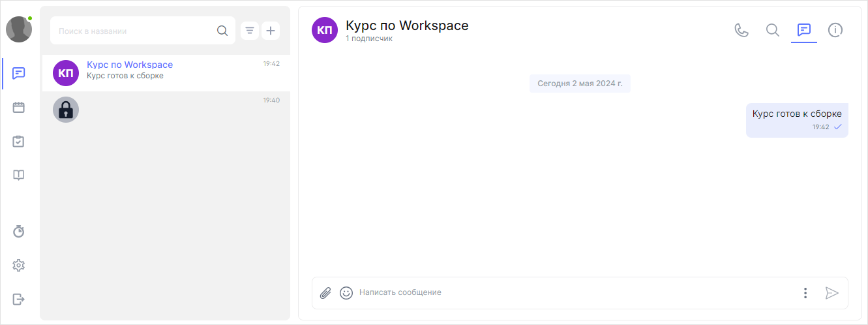Open the chats section in sidebar
This screenshot has height=325, width=868.
19,73
